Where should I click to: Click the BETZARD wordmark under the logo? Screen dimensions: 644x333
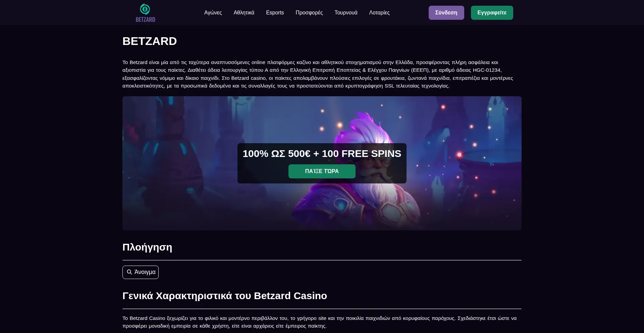(145, 19)
